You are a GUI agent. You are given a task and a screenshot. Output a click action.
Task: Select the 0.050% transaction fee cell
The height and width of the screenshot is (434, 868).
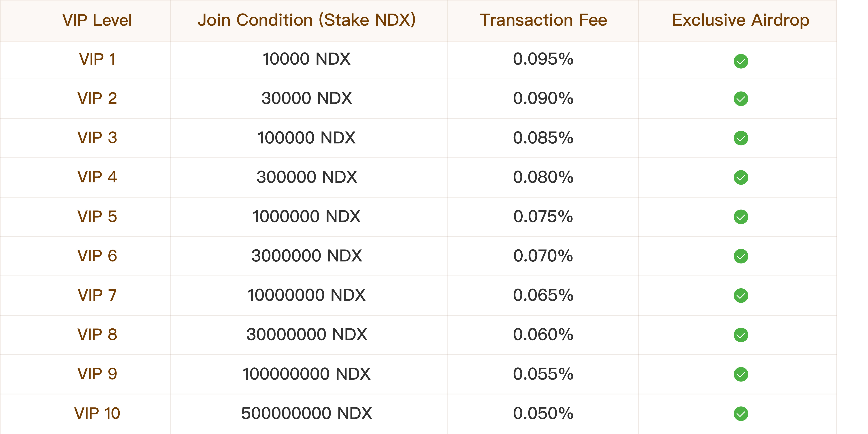[x=543, y=413]
